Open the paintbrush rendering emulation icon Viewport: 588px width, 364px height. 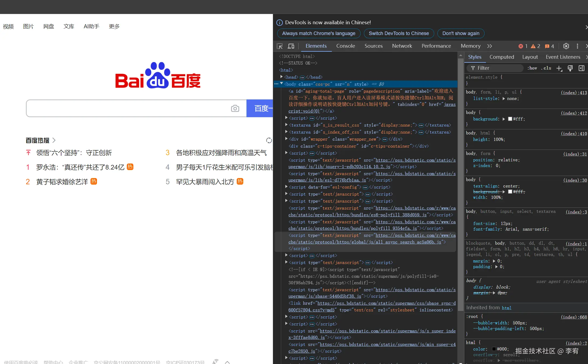pyautogui.click(x=570, y=68)
